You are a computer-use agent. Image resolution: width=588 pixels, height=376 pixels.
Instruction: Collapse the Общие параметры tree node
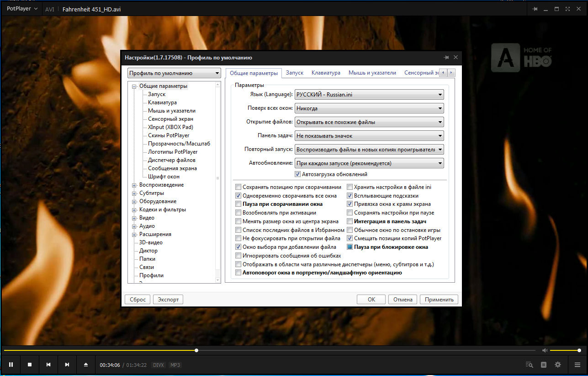point(134,86)
